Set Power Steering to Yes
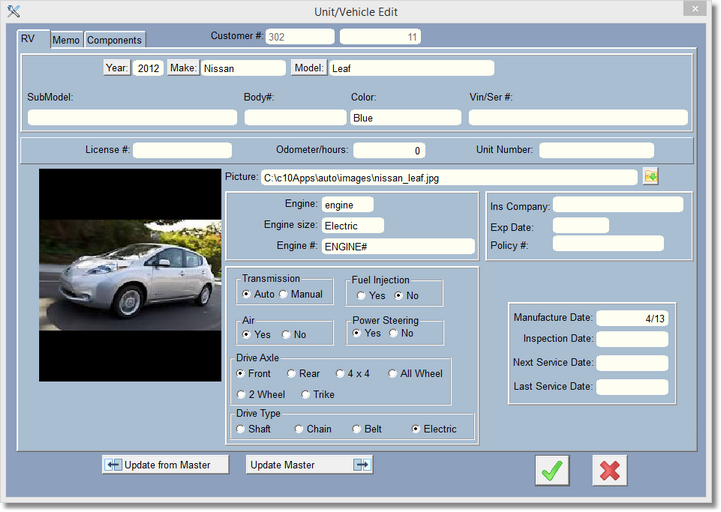The image size is (721, 512). (356, 333)
